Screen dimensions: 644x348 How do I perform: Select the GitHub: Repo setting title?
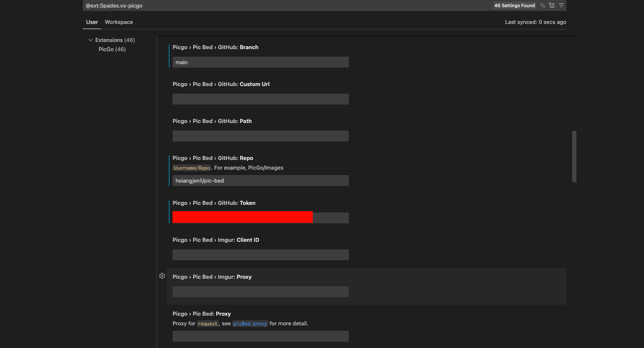point(213,158)
